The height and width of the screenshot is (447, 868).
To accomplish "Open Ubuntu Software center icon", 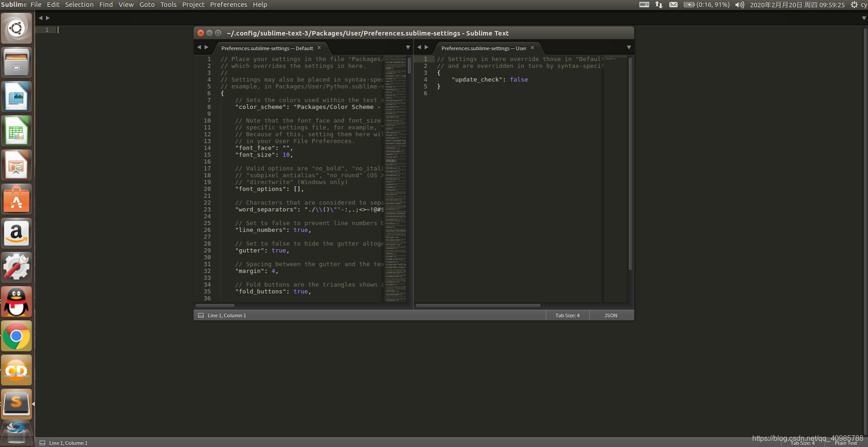I will tap(16, 199).
